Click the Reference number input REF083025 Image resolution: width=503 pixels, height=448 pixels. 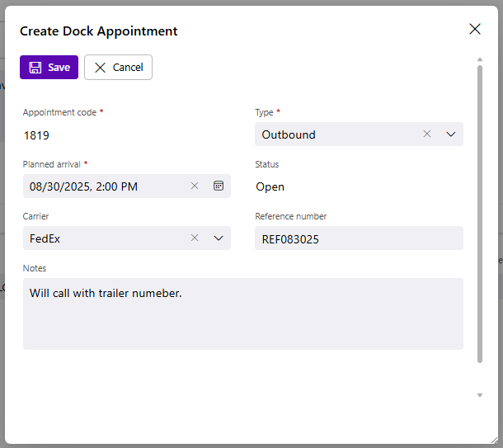tap(359, 238)
